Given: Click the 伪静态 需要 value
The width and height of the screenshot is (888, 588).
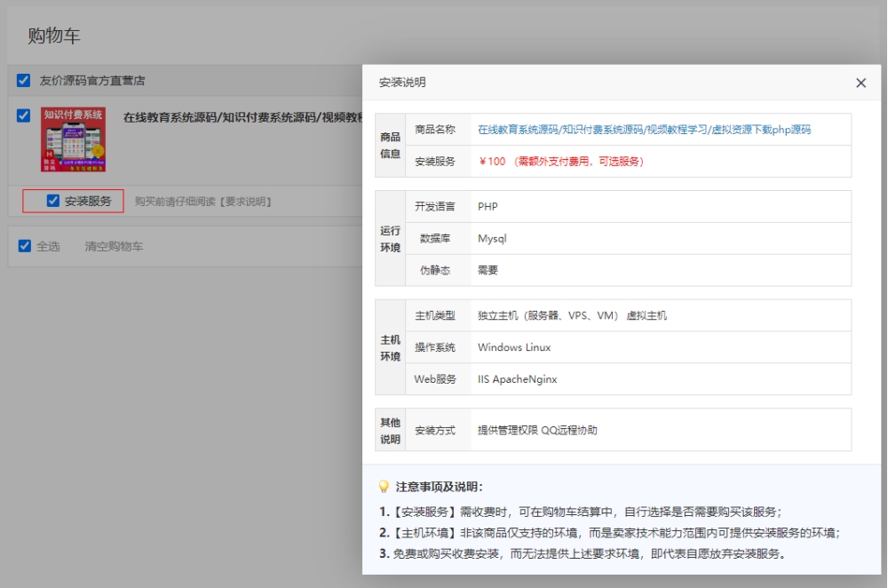Looking at the screenshot, I should (488, 270).
